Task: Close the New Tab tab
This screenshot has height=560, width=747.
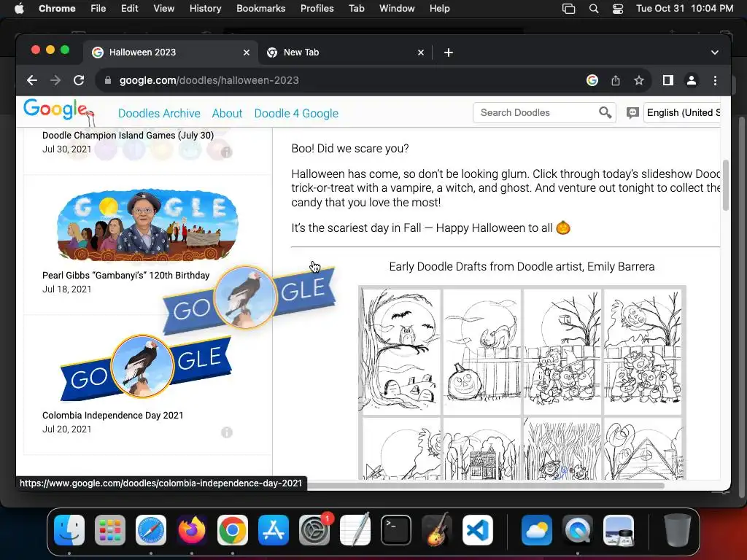Action: [x=421, y=52]
